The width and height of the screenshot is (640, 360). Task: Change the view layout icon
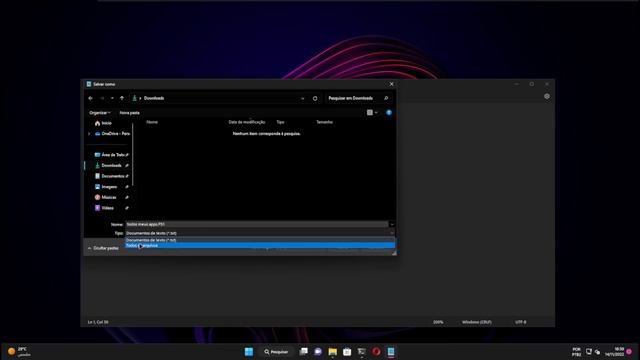370,113
